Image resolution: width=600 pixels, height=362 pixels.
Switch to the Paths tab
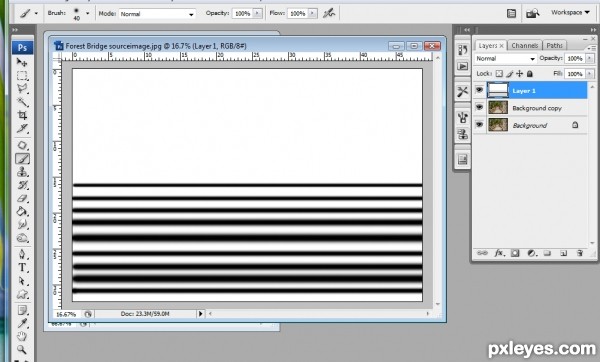(x=554, y=46)
